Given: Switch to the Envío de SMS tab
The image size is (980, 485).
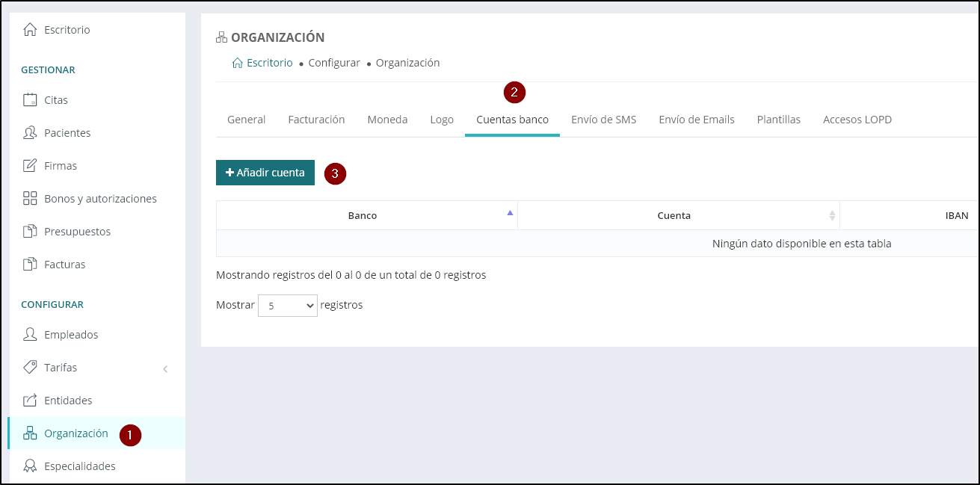Looking at the screenshot, I should coord(603,120).
